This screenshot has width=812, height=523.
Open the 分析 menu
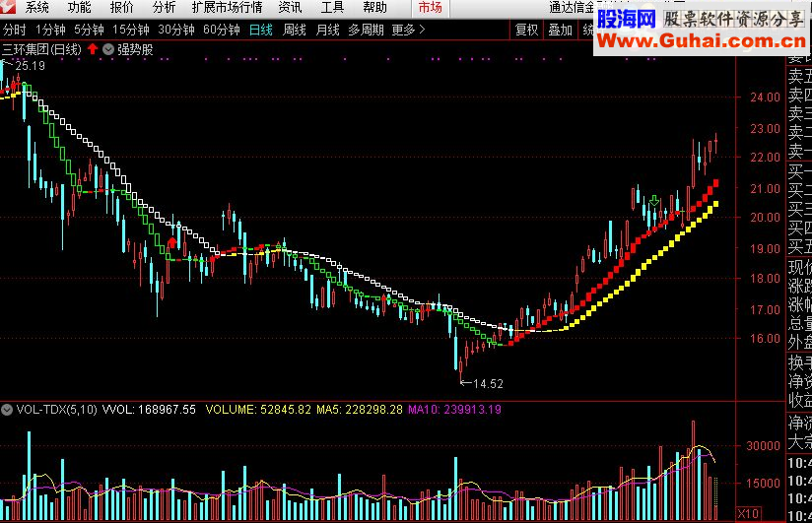pyautogui.click(x=165, y=7)
